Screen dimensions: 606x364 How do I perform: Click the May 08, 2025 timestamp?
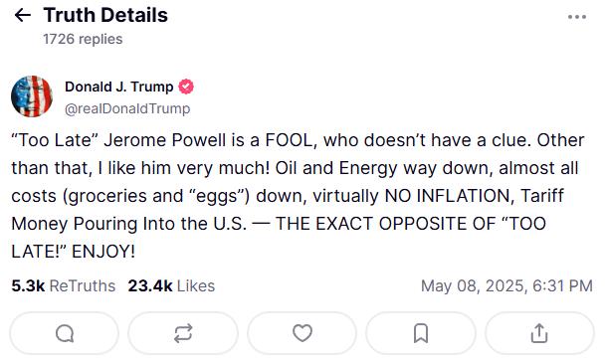click(x=506, y=286)
